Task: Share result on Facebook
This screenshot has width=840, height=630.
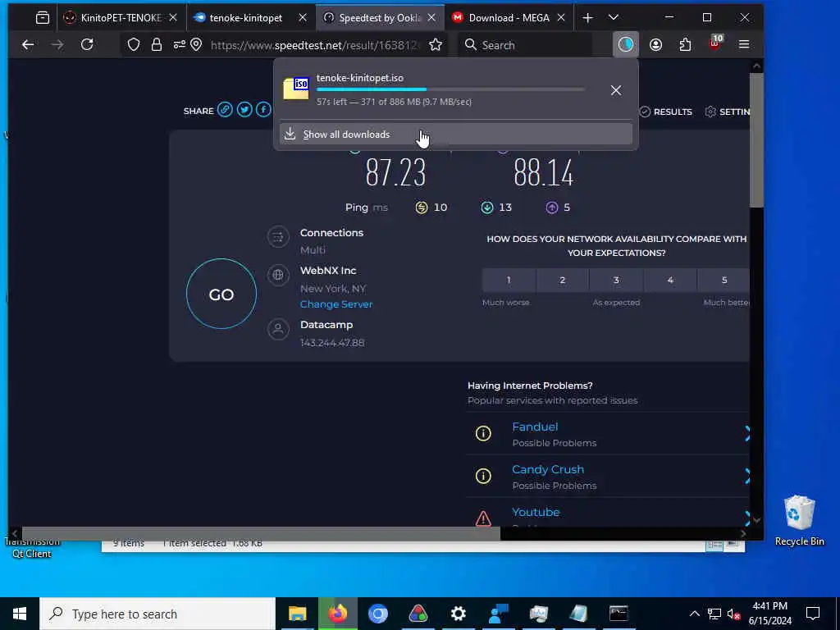Action: pos(263,111)
